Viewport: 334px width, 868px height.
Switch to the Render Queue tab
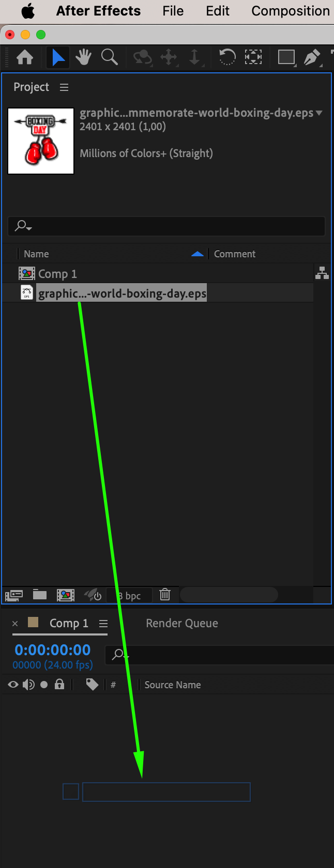tap(182, 623)
